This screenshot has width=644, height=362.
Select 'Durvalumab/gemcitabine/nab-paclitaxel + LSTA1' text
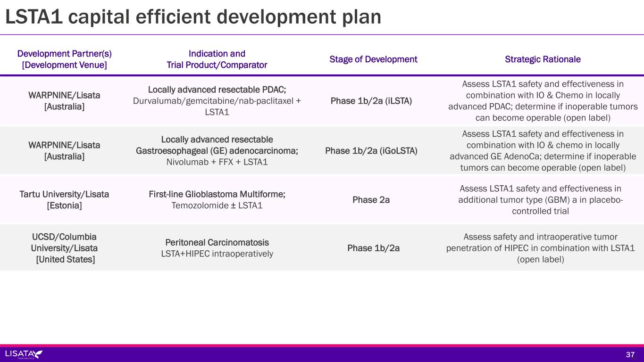tap(217, 107)
